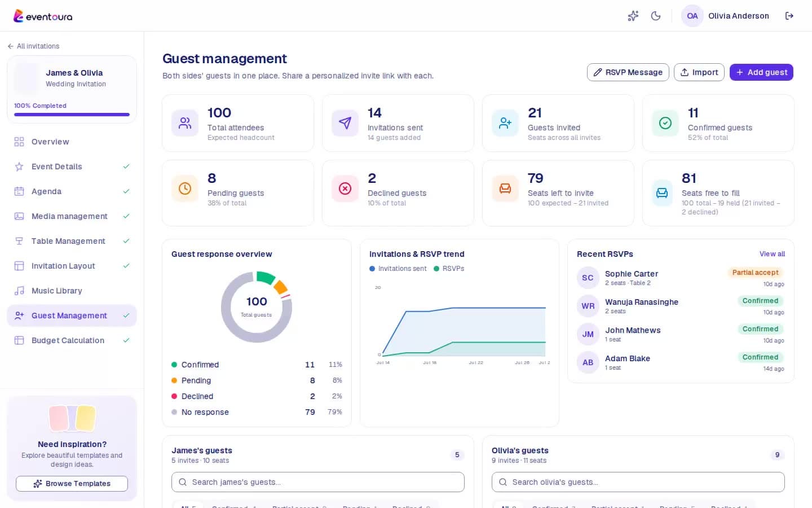Screen dimensions: 812x508
Task: Open the Olivia Anderson profile avatar
Action: 692,16
